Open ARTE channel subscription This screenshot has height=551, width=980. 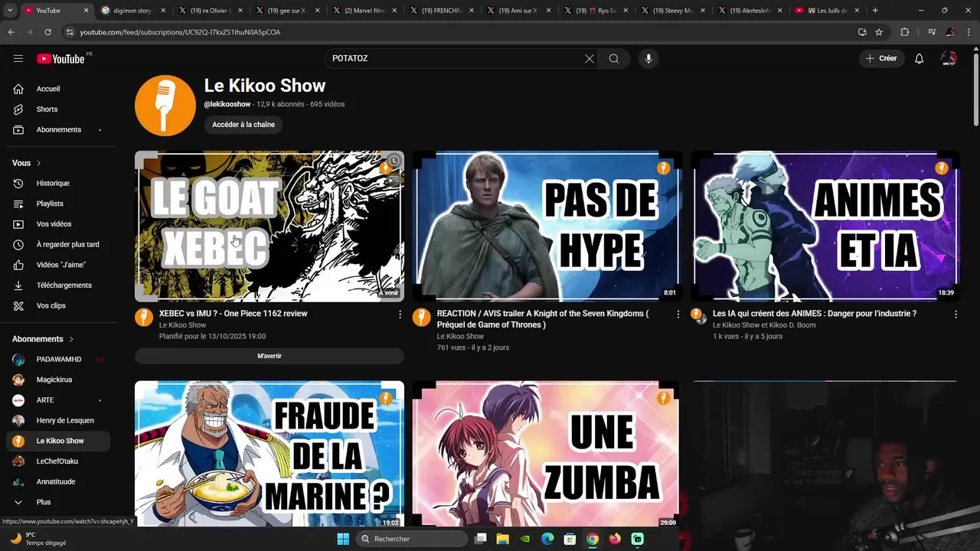(58, 400)
